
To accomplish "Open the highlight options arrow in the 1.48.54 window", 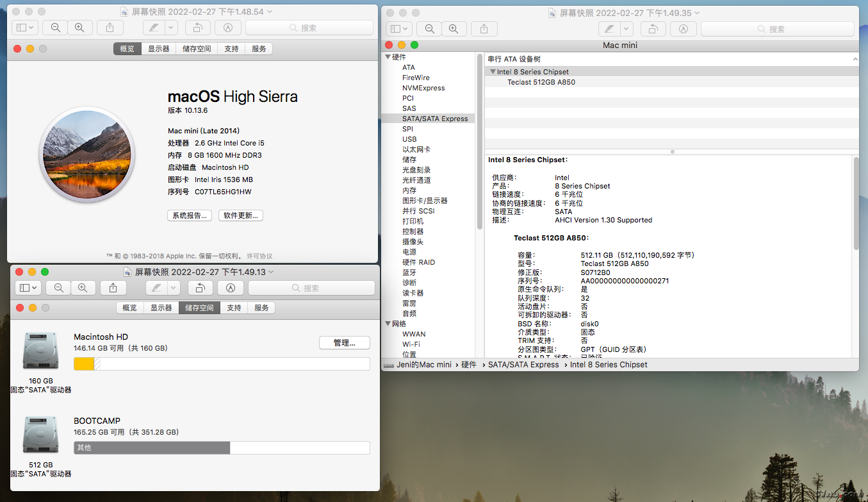I will 171,28.
